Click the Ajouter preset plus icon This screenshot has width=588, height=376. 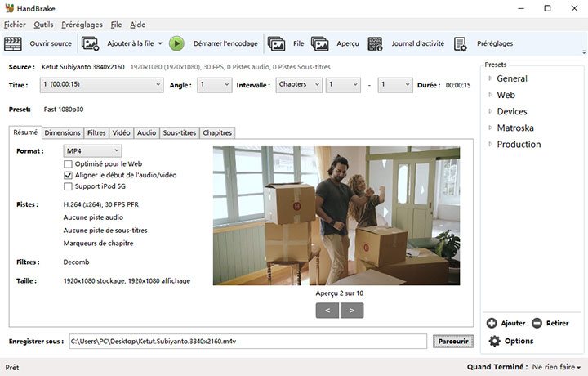[492, 323]
